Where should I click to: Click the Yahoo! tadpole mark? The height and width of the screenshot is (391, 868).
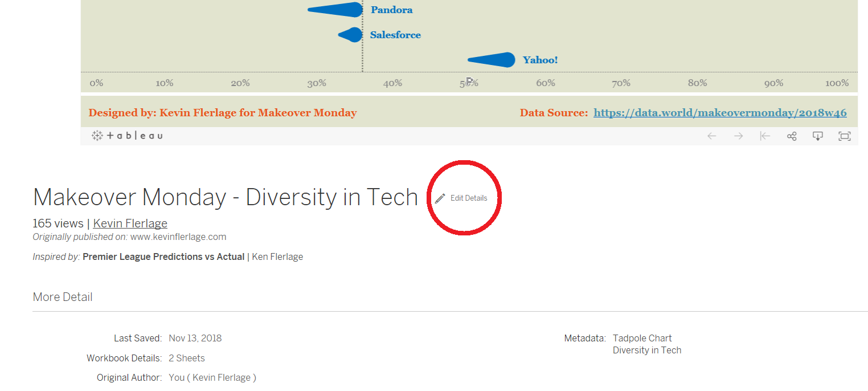click(492, 60)
